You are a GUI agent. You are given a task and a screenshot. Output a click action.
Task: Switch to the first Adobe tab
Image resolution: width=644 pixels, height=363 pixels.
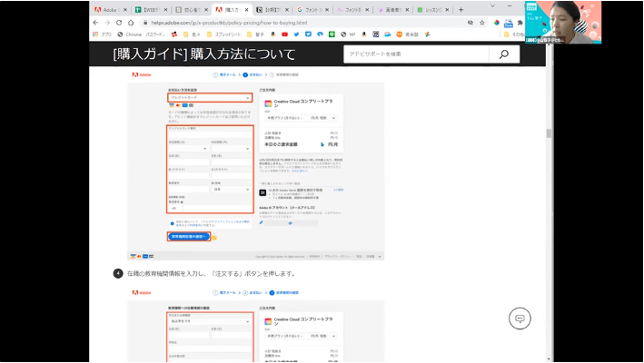pyautogui.click(x=106, y=9)
